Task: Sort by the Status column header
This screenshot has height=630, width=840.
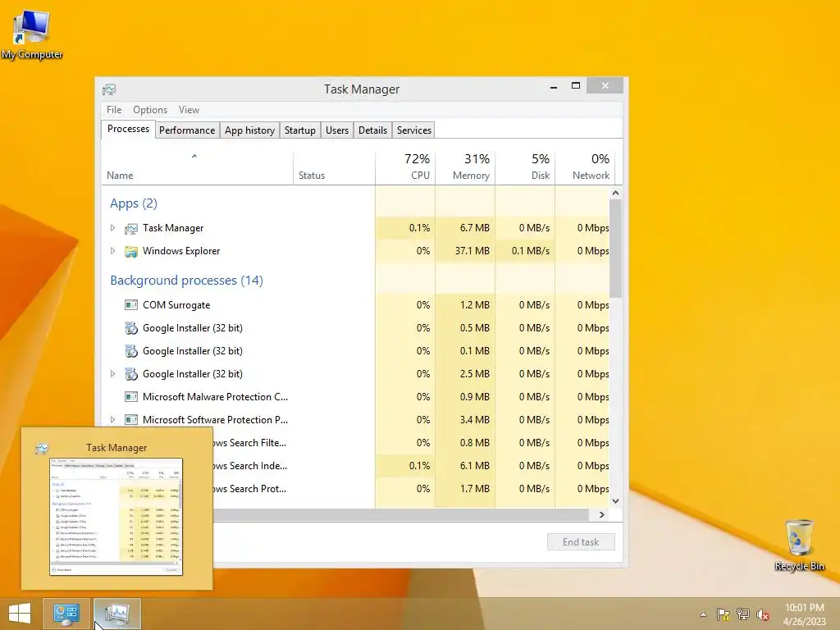Action: 335,168
